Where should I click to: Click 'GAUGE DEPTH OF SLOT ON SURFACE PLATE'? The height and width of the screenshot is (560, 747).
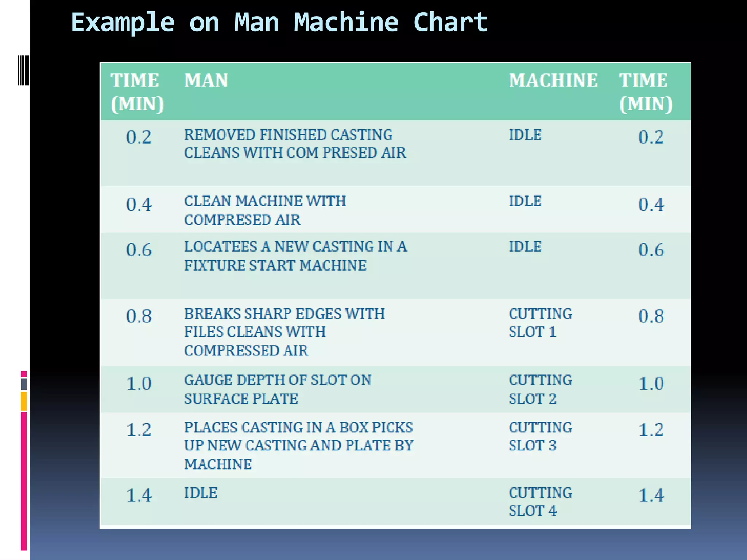point(278,389)
